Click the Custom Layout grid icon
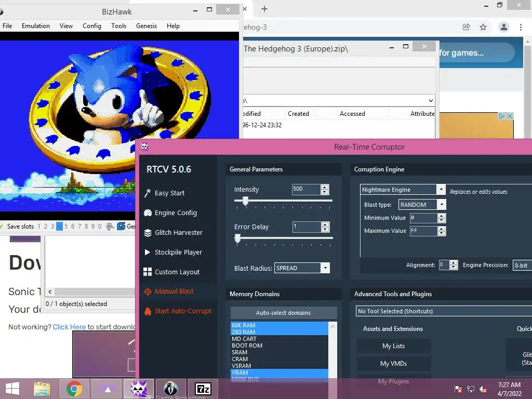Screen dimensions: 532x399 tap(148, 272)
